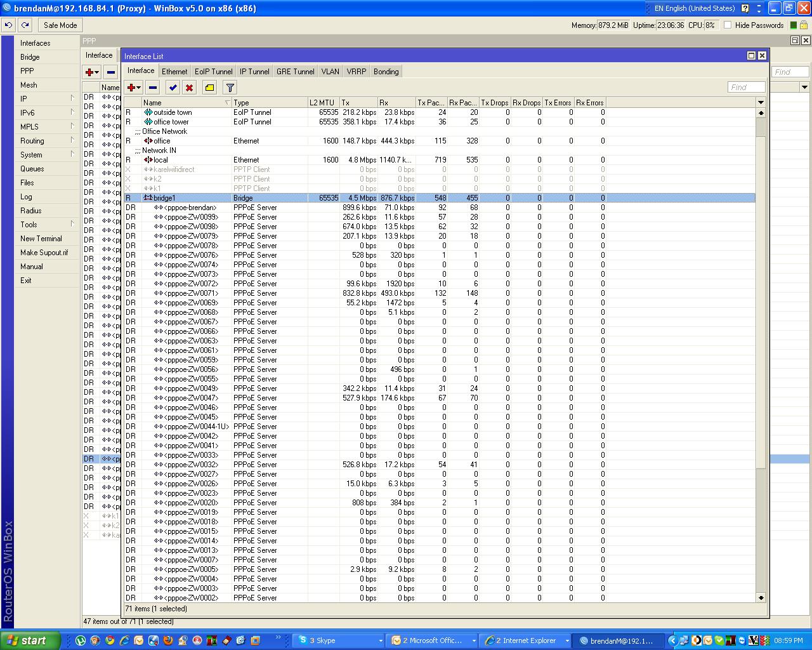Toggle the Hide Passwords checkbox

(728, 25)
